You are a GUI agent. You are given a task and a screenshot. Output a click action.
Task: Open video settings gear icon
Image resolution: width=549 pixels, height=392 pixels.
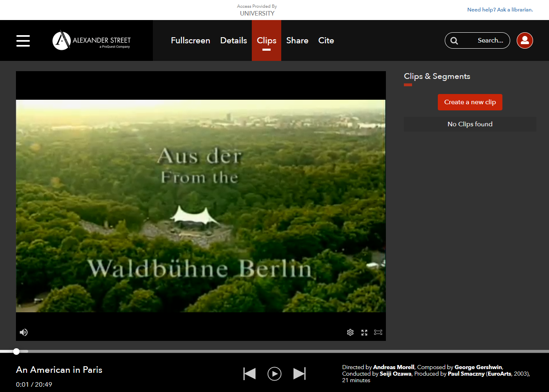[350, 332]
